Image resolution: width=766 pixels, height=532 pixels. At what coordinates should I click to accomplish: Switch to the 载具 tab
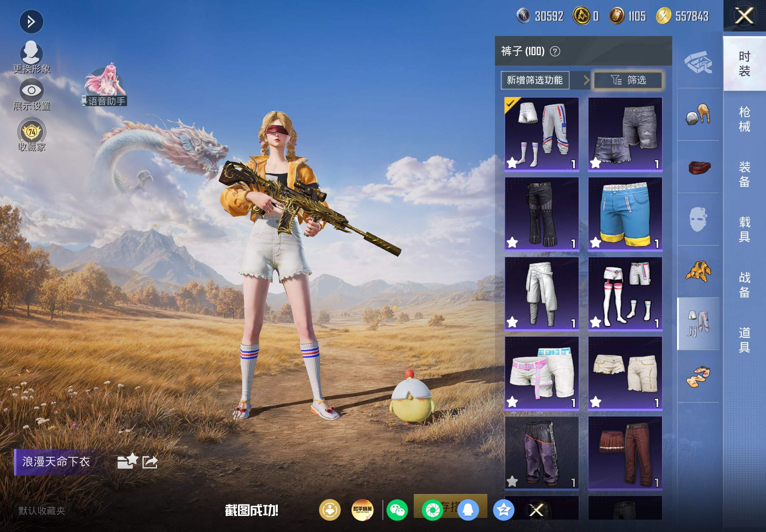click(744, 229)
